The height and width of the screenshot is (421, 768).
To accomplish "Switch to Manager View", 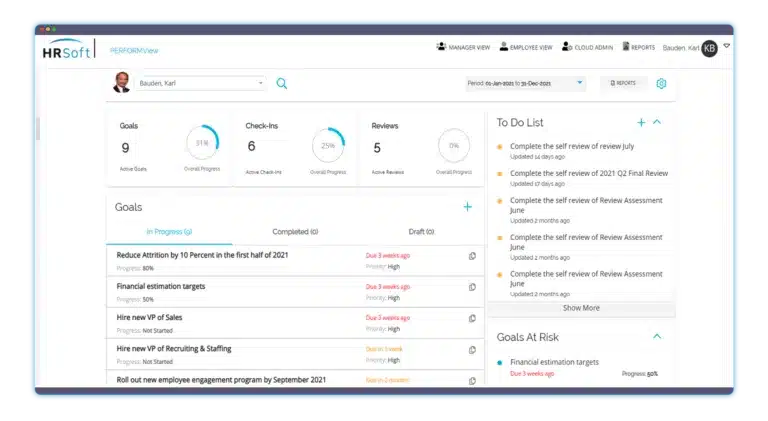I will pyautogui.click(x=463, y=47).
